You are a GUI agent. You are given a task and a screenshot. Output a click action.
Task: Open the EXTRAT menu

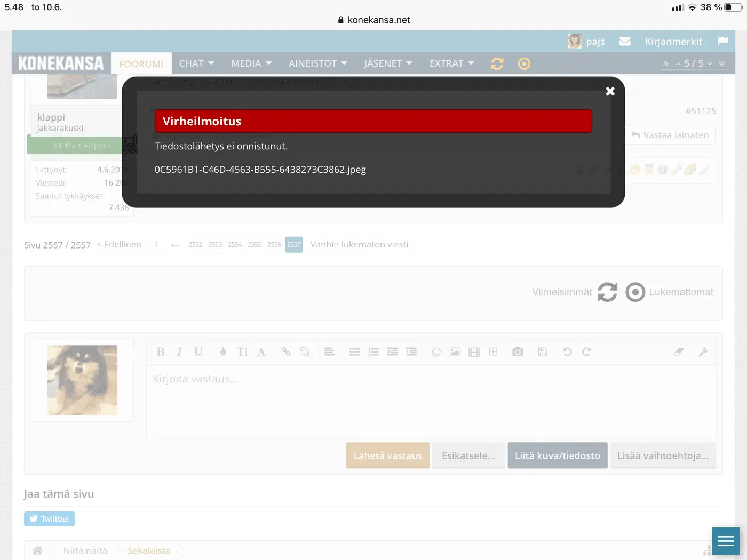click(451, 63)
